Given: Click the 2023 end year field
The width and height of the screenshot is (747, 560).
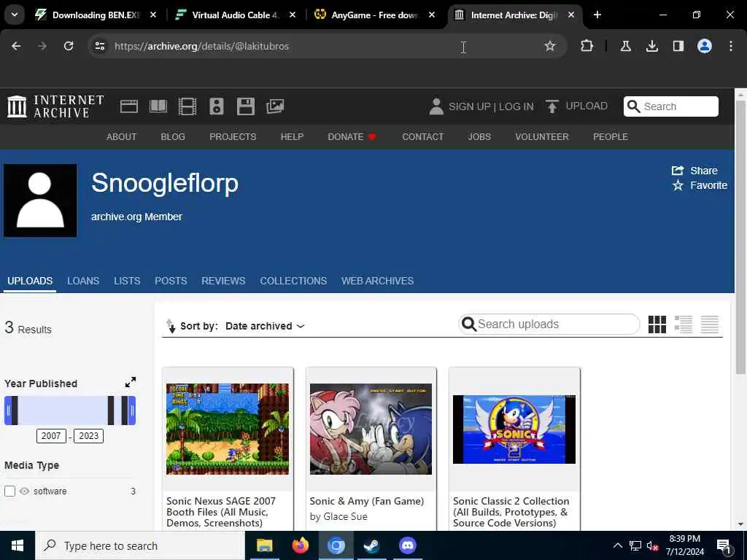Looking at the screenshot, I should (88, 436).
